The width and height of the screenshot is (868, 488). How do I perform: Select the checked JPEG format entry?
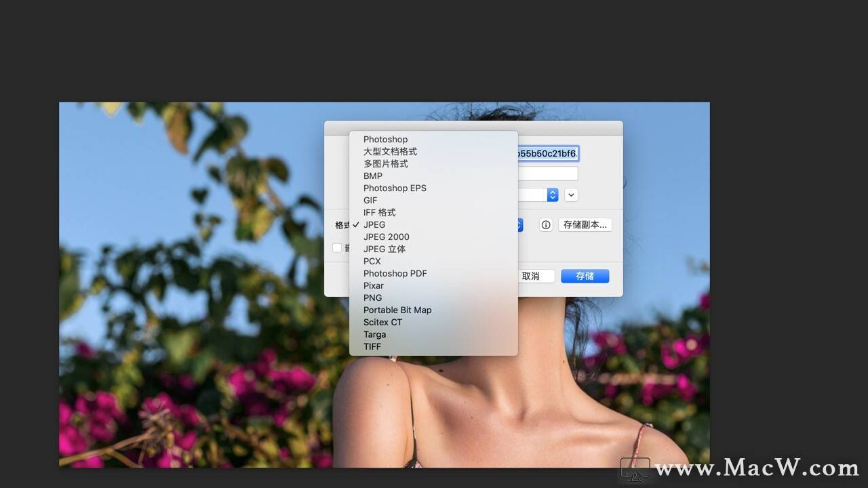[x=374, y=225]
